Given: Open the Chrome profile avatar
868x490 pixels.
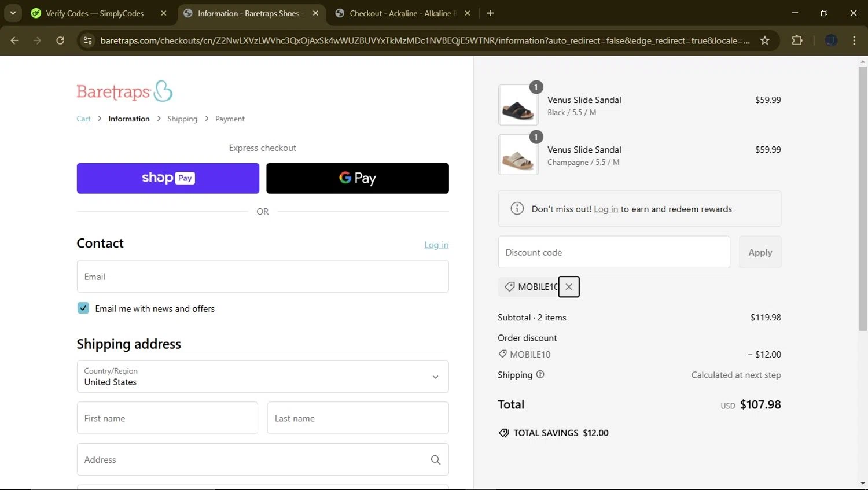Looking at the screenshot, I should (x=831, y=40).
